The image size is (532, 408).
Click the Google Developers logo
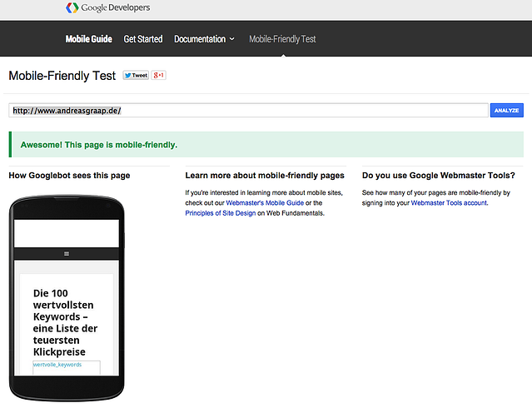click(108, 7)
